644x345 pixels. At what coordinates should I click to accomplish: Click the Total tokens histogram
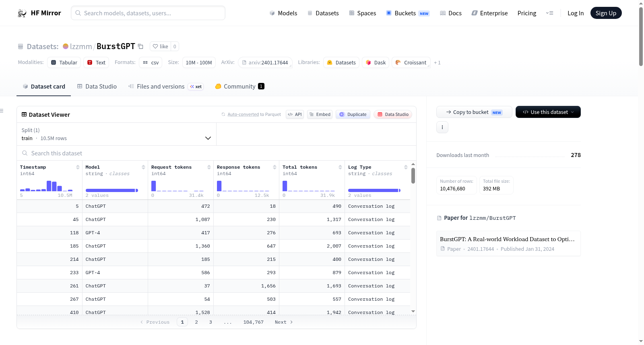[x=309, y=186]
